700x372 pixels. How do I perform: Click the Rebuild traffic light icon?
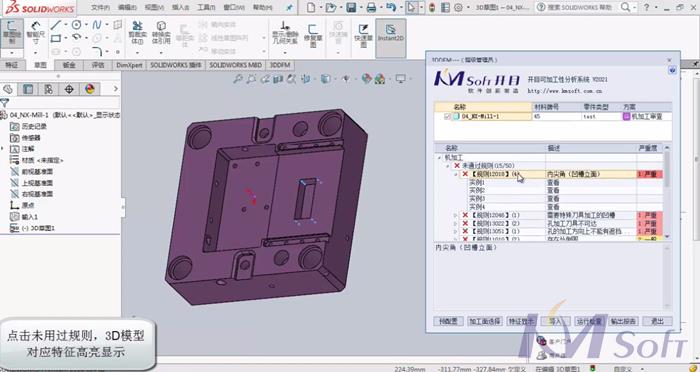click(x=432, y=7)
